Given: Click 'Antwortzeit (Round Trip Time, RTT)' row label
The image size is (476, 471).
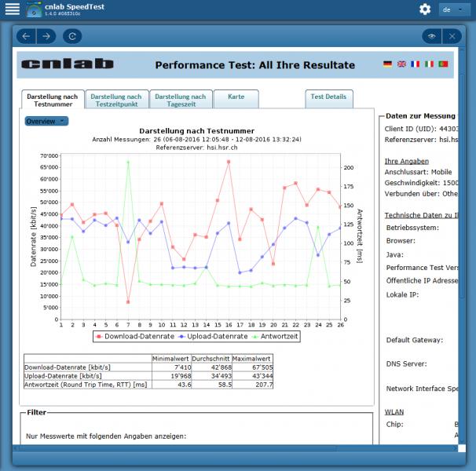Looking at the screenshot, I should pyautogui.click(x=86, y=385).
